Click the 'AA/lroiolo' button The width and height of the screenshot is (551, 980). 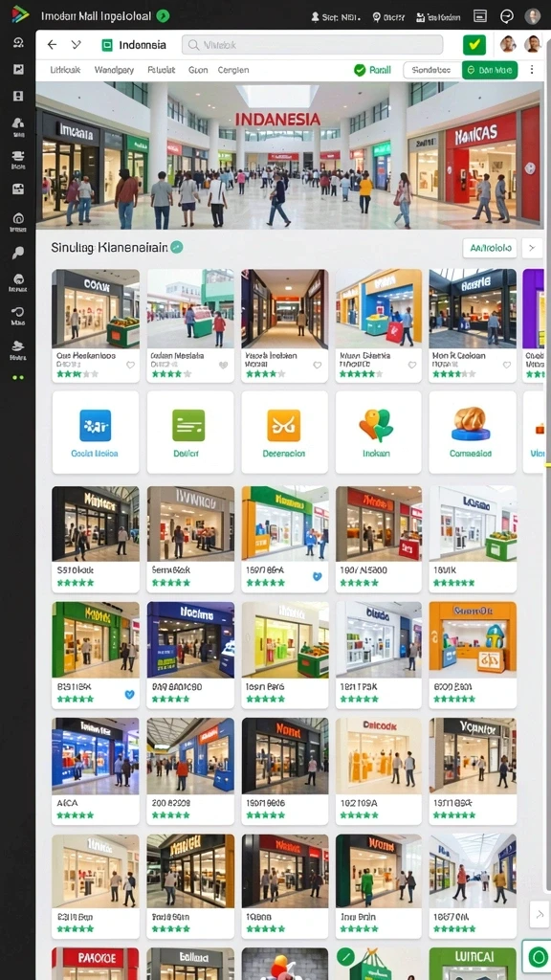(490, 248)
